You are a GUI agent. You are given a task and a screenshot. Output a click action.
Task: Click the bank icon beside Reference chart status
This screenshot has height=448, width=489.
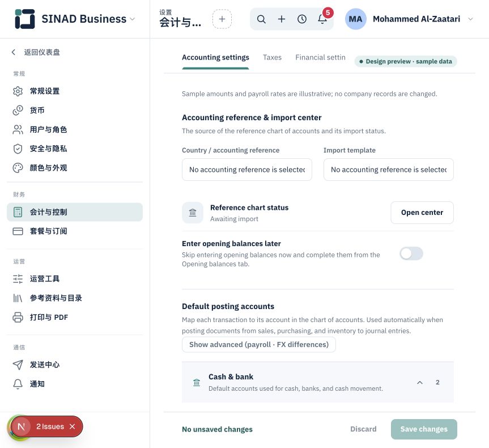point(193,213)
